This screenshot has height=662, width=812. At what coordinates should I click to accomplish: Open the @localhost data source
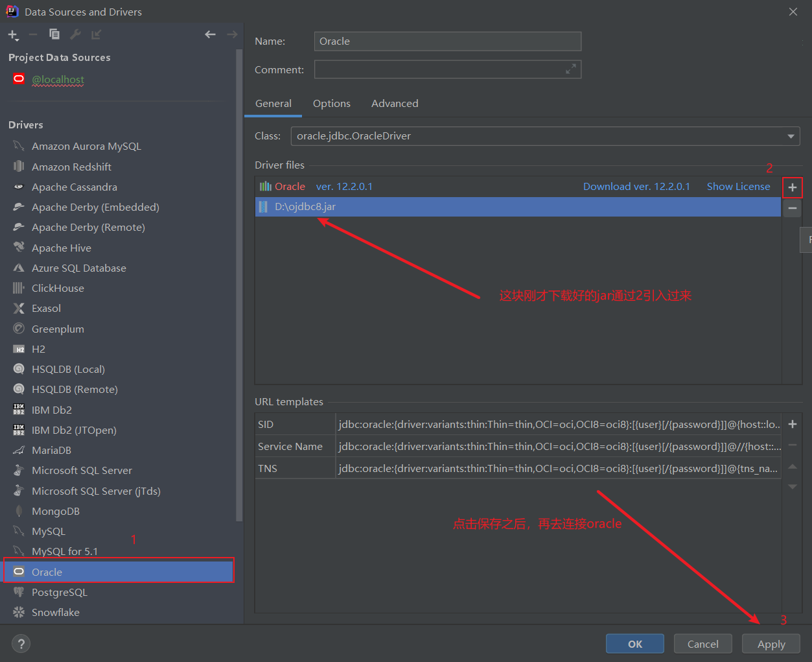58,79
